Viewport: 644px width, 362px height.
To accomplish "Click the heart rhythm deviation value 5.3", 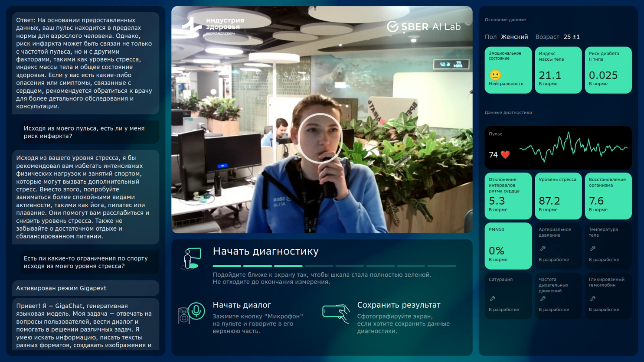I will 497,201.
